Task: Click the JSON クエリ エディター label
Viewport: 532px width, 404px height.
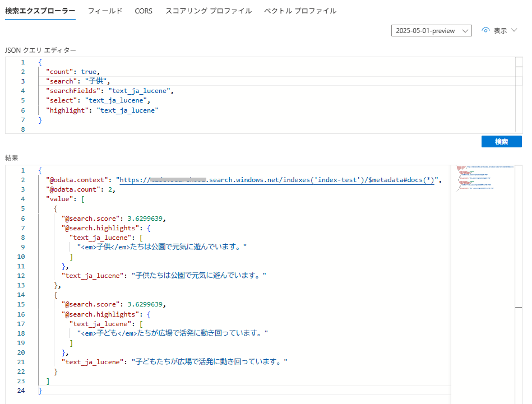Action: 40,50
